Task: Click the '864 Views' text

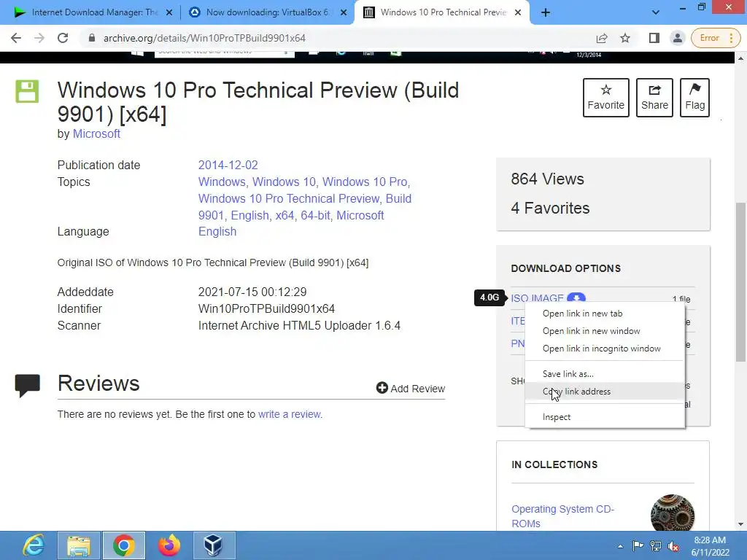Action: [x=547, y=179]
